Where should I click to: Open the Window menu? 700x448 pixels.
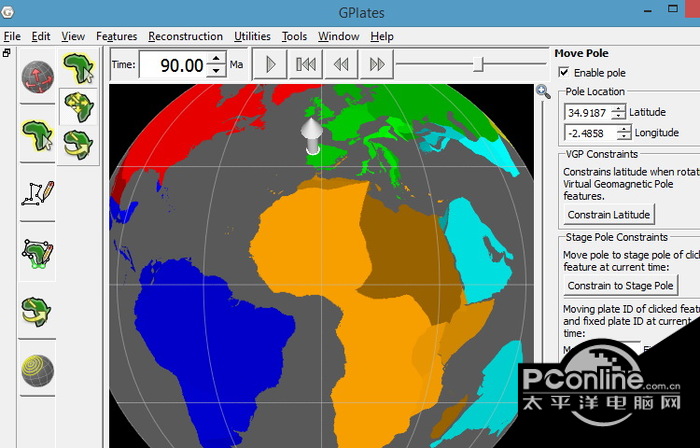coord(339,36)
